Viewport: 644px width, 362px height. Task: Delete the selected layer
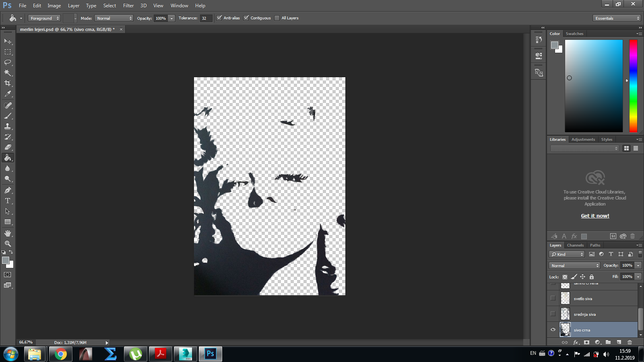pos(630,342)
